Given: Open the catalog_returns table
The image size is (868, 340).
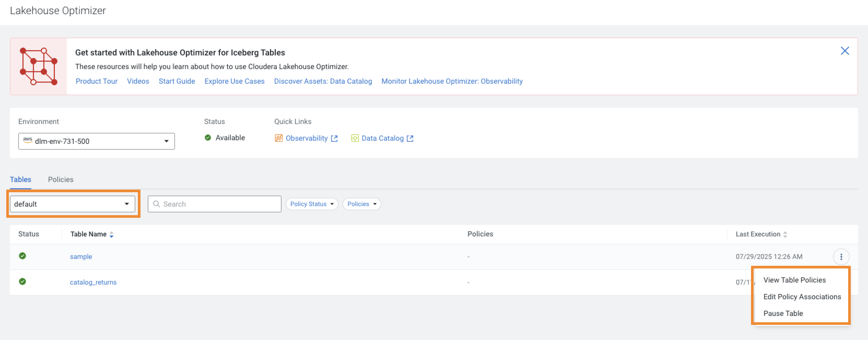Looking at the screenshot, I should click(x=93, y=282).
